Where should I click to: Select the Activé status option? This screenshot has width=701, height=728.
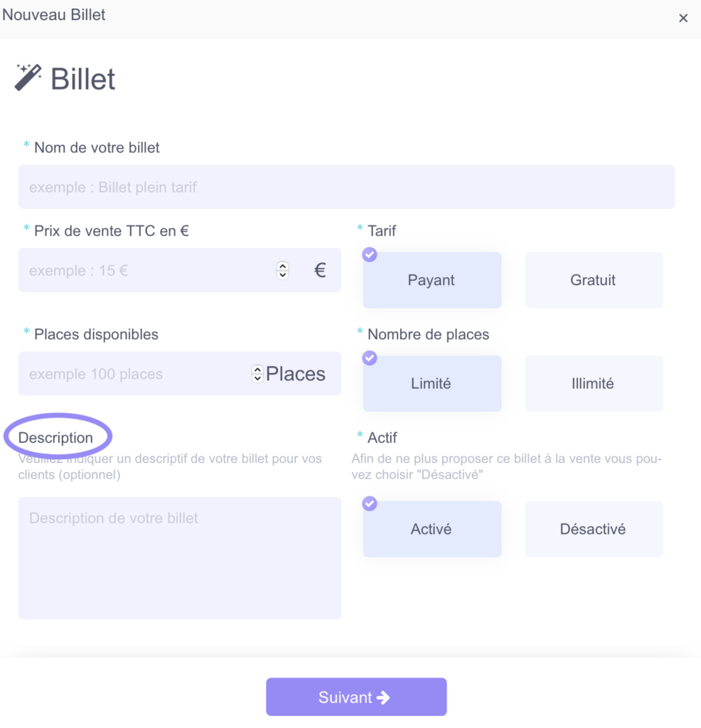point(432,529)
